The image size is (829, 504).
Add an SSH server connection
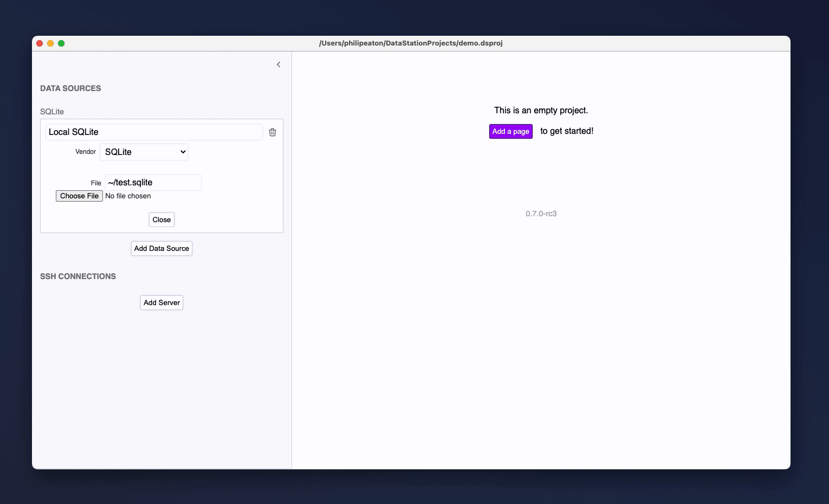click(161, 302)
